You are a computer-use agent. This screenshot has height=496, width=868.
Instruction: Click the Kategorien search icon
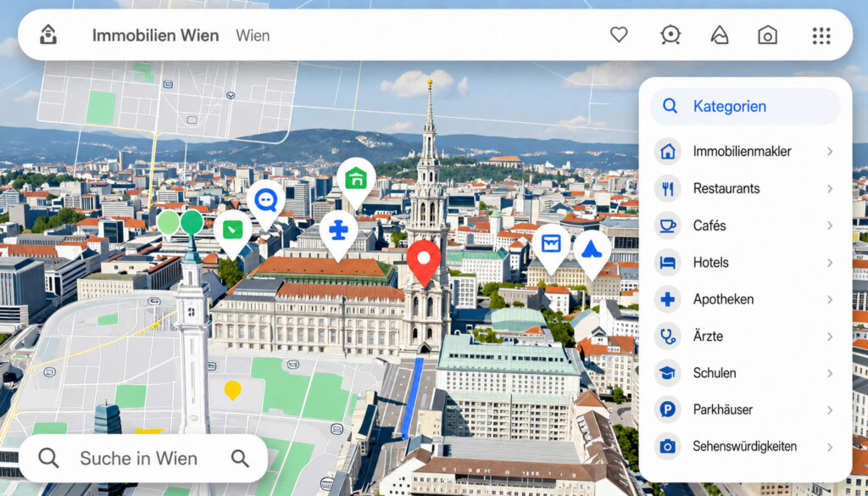point(670,106)
